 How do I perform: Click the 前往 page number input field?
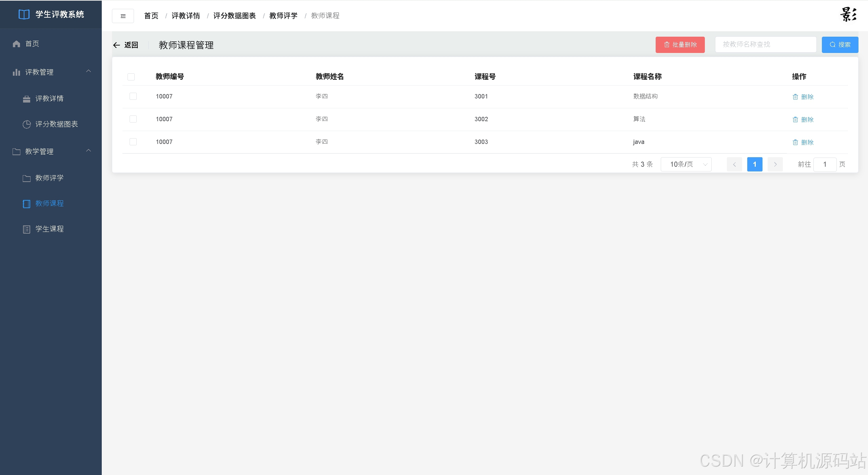825,164
